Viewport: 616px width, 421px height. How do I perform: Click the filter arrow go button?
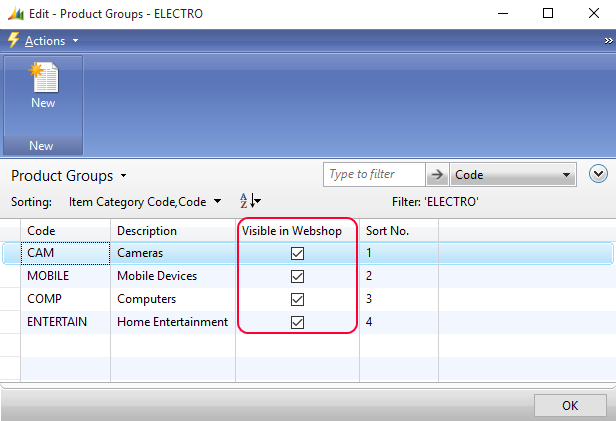click(437, 174)
